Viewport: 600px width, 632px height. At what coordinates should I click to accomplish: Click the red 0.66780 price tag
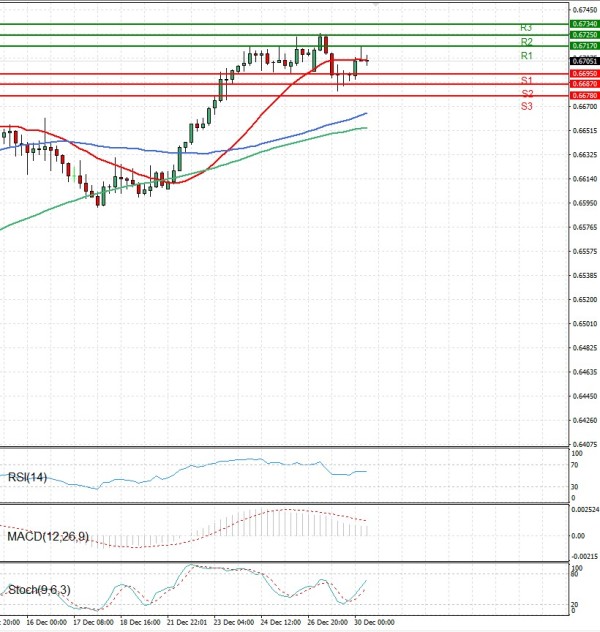coord(584,96)
